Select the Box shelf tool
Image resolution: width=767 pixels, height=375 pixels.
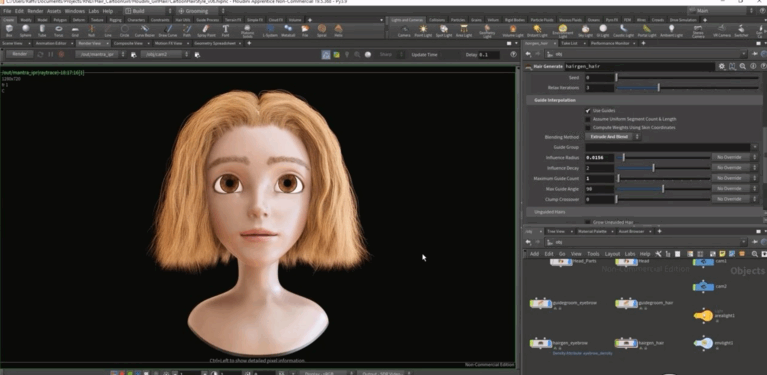click(x=9, y=30)
